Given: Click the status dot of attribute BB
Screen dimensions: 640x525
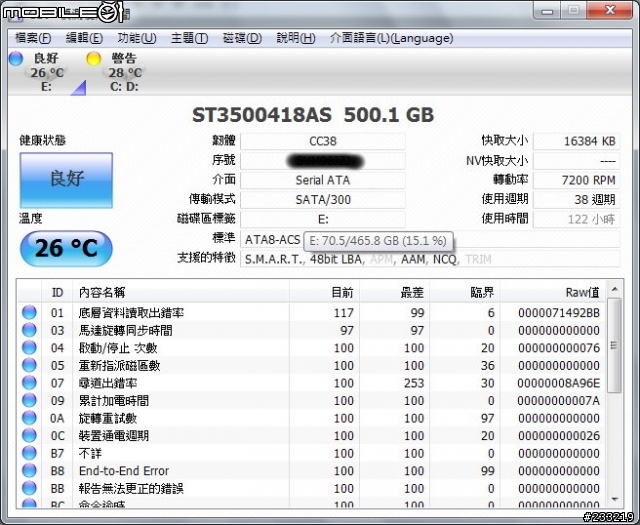Looking at the screenshot, I should point(29,488).
